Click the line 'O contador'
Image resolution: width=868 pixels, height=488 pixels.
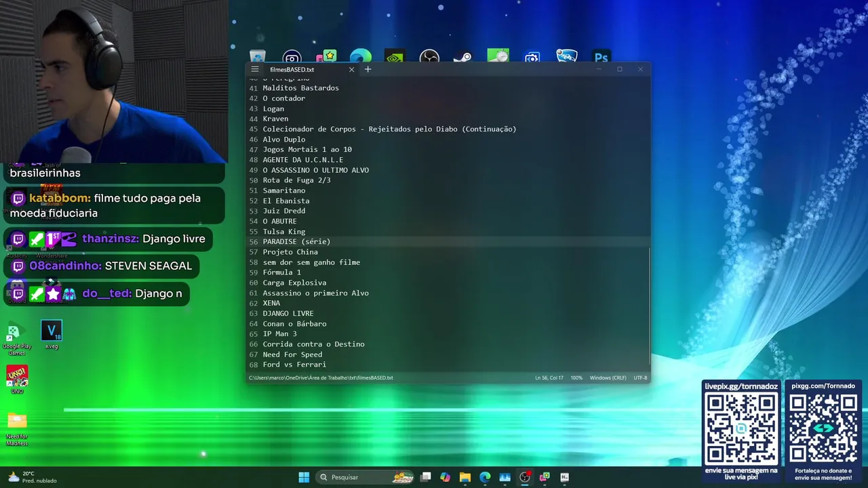(x=283, y=98)
